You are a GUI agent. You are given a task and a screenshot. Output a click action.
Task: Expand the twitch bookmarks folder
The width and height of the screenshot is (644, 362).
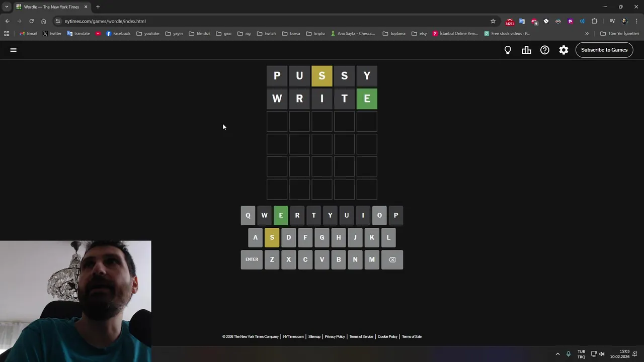coord(266,34)
